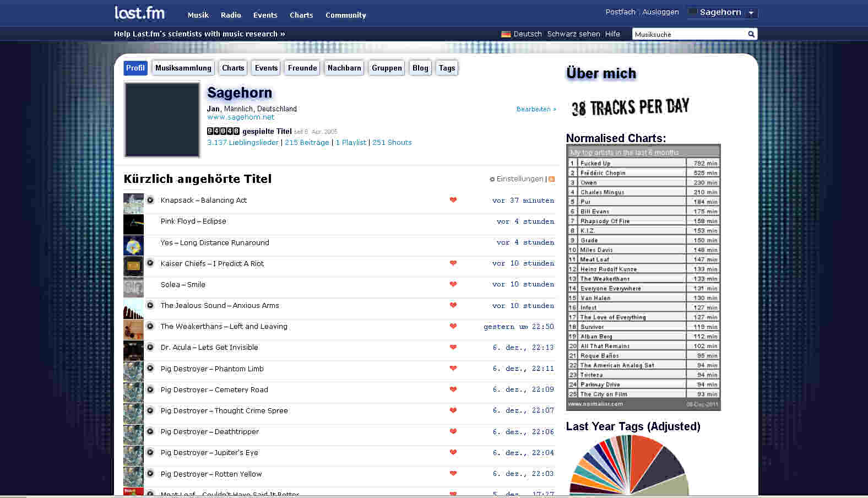This screenshot has height=498, width=868.
Task: Click the German flag icon next to Deutsch
Action: [x=506, y=34]
